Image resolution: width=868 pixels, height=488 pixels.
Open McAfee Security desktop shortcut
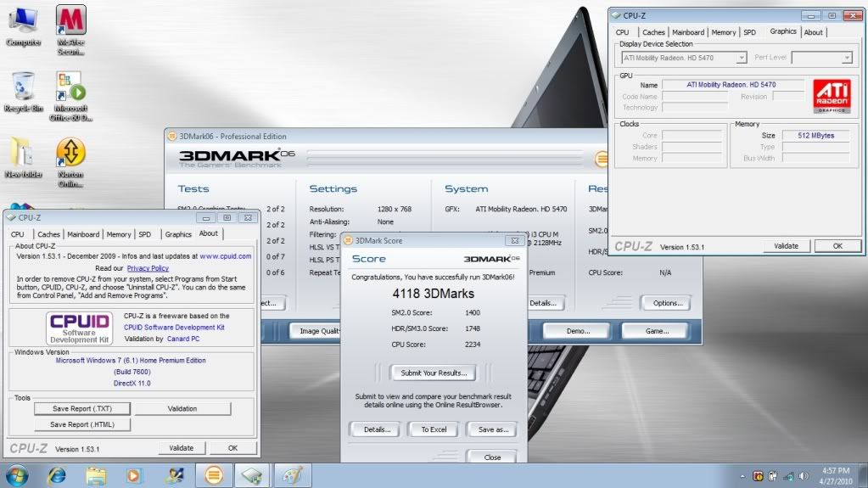coord(71,30)
